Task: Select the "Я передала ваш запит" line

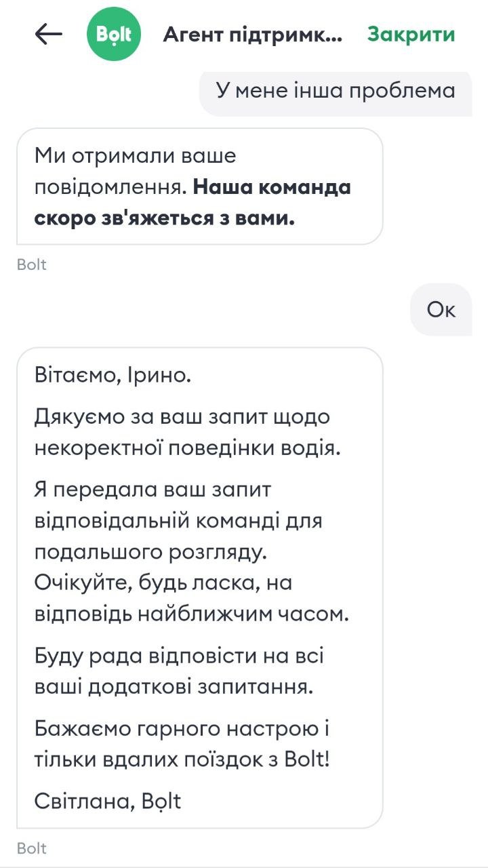Action: [x=152, y=489]
